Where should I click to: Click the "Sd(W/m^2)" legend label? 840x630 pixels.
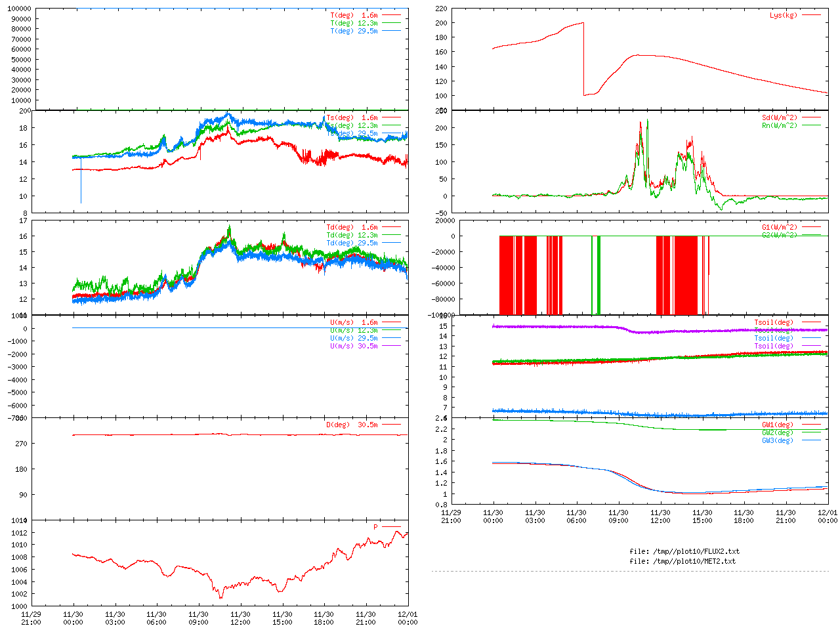780,117
